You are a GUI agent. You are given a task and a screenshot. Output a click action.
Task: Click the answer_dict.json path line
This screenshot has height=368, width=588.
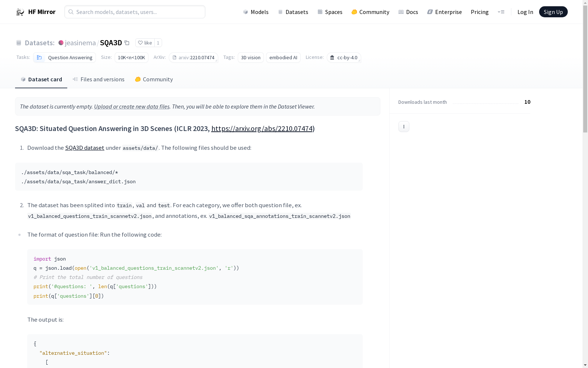(78, 182)
